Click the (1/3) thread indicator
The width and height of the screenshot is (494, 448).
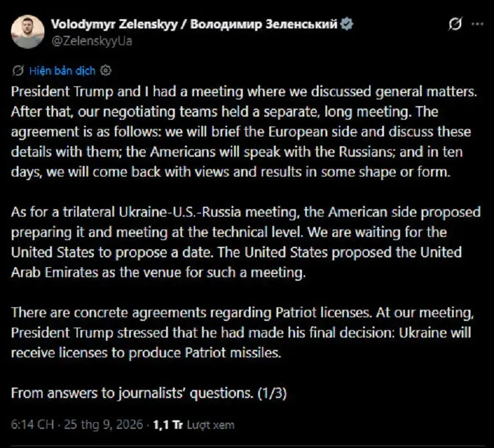(272, 393)
